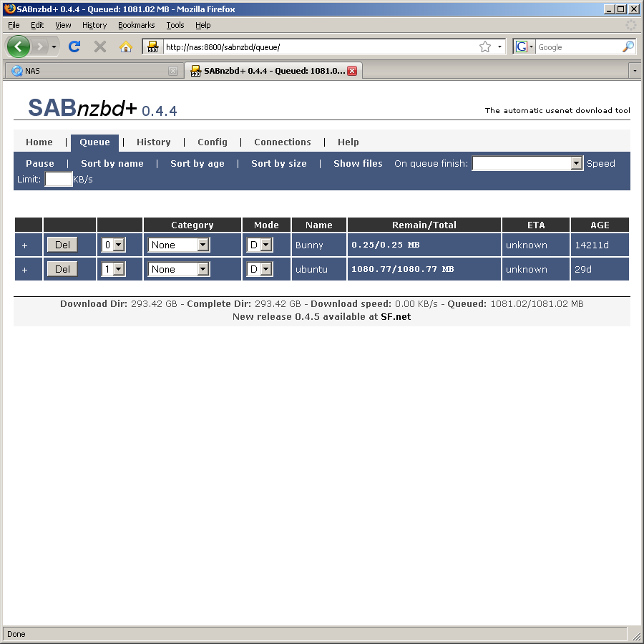Click the Speed Limit KB/s field

click(59, 180)
